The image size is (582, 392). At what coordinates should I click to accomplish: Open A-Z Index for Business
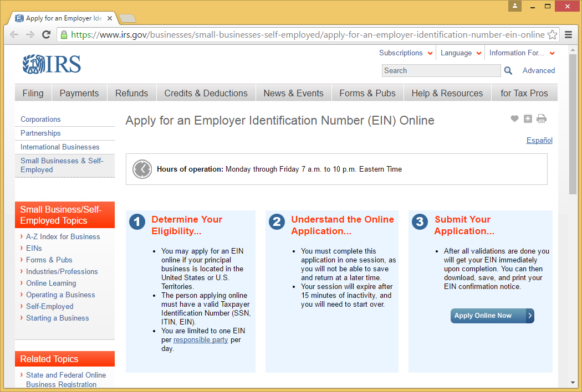pyautogui.click(x=63, y=236)
